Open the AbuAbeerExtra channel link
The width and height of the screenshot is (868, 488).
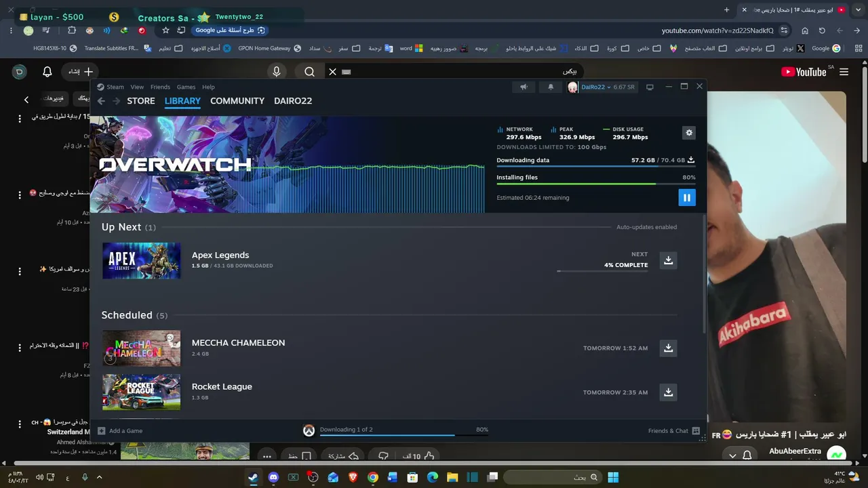(x=795, y=451)
